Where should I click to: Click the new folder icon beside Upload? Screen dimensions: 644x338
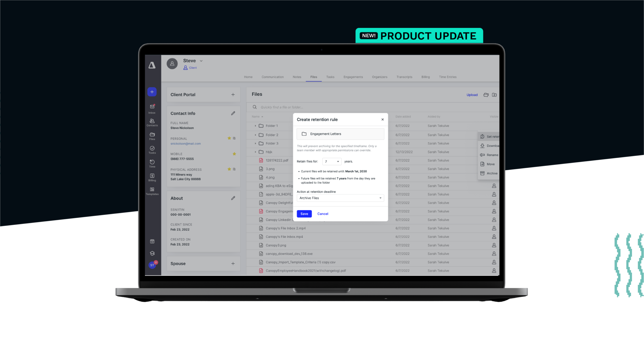(x=494, y=95)
